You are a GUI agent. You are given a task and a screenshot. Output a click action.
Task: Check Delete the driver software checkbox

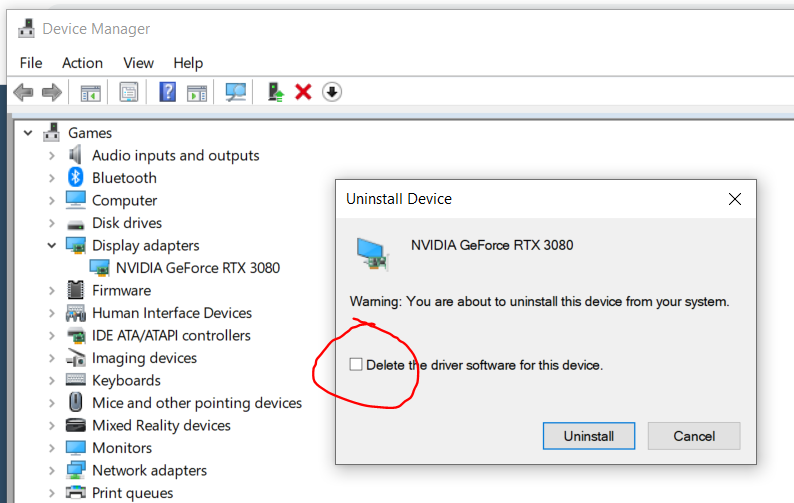[x=355, y=364]
